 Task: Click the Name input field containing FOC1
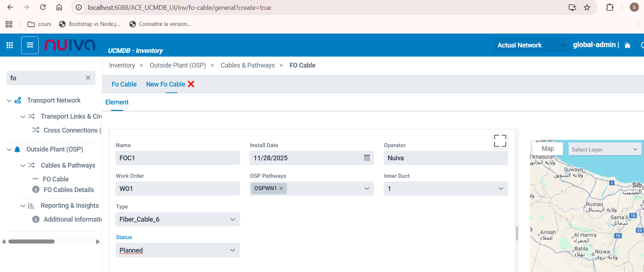point(177,158)
